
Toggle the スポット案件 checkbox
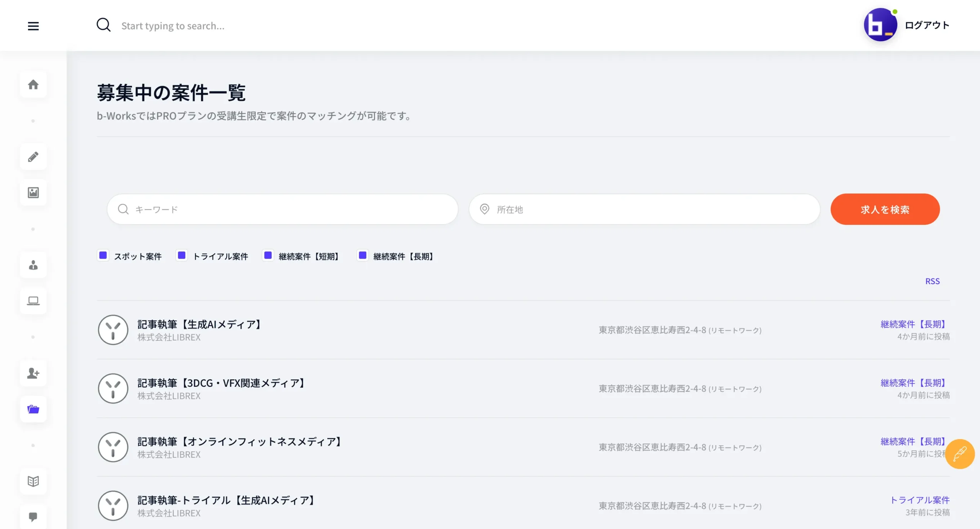coord(103,256)
